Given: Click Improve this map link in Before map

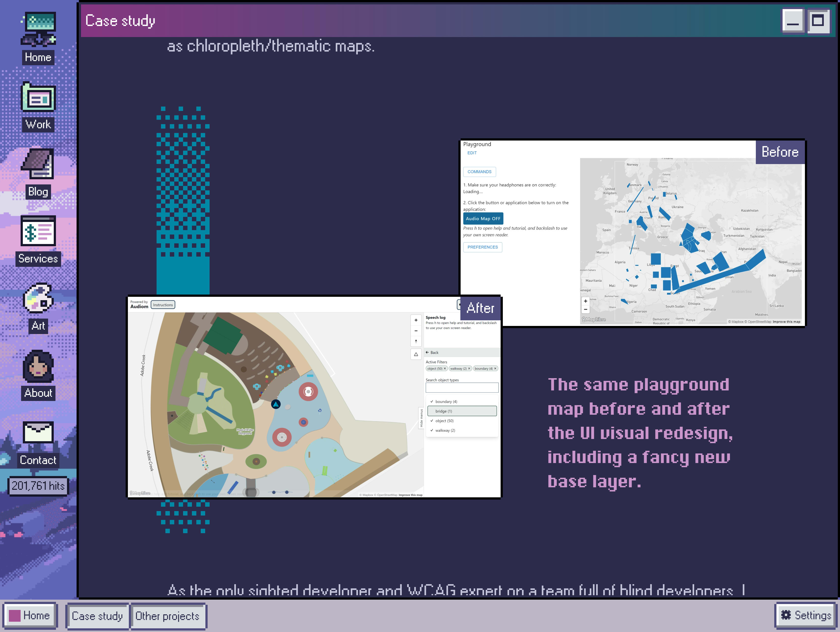Looking at the screenshot, I should click(787, 322).
